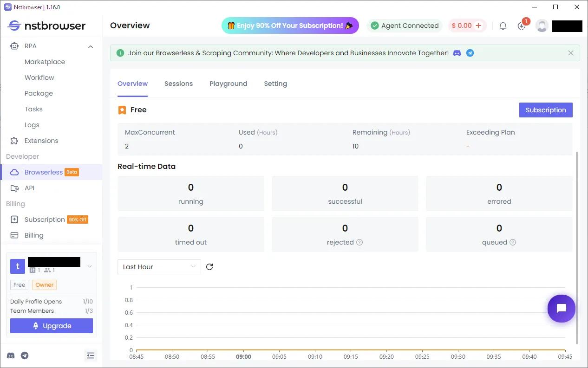The image size is (588, 368).
Task: Click the 90% Off subscription banner
Action: [x=290, y=26]
